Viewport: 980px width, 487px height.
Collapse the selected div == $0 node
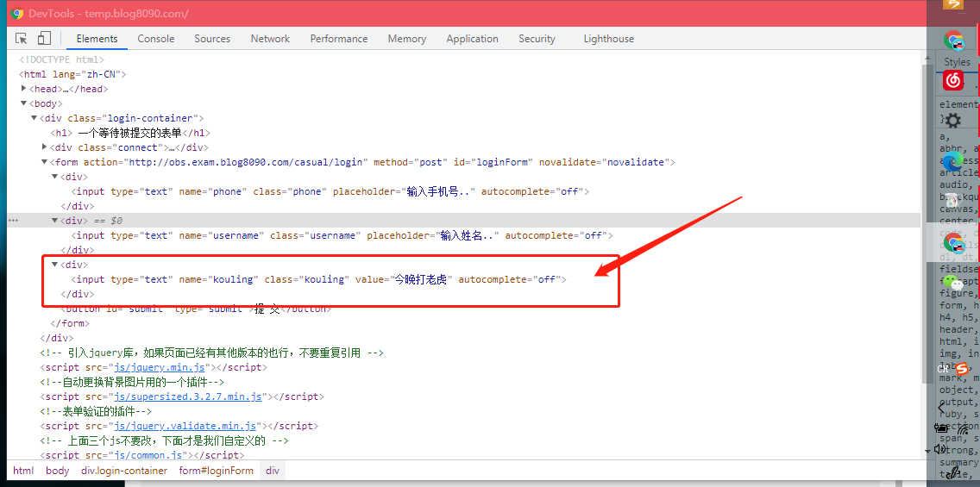[x=54, y=221]
